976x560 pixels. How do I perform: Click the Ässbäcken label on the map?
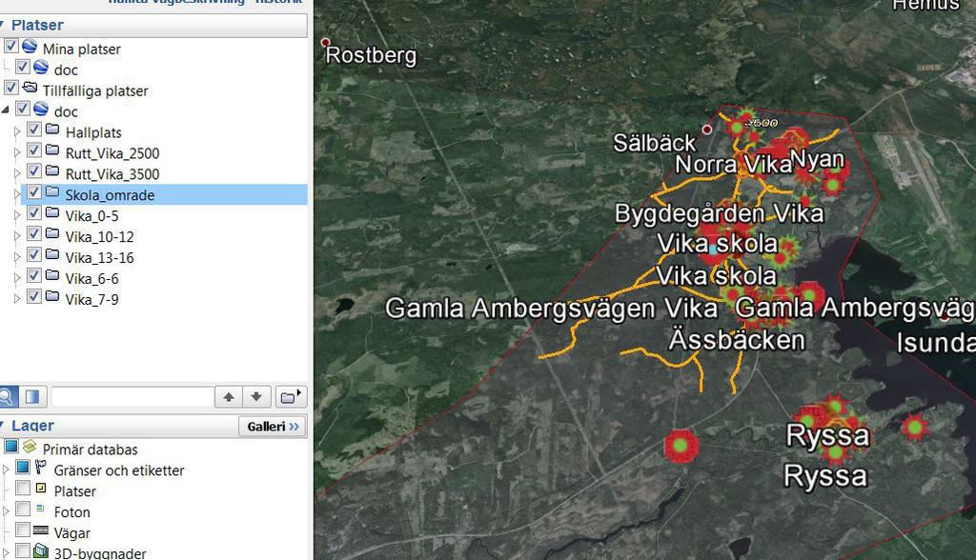[x=737, y=340]
